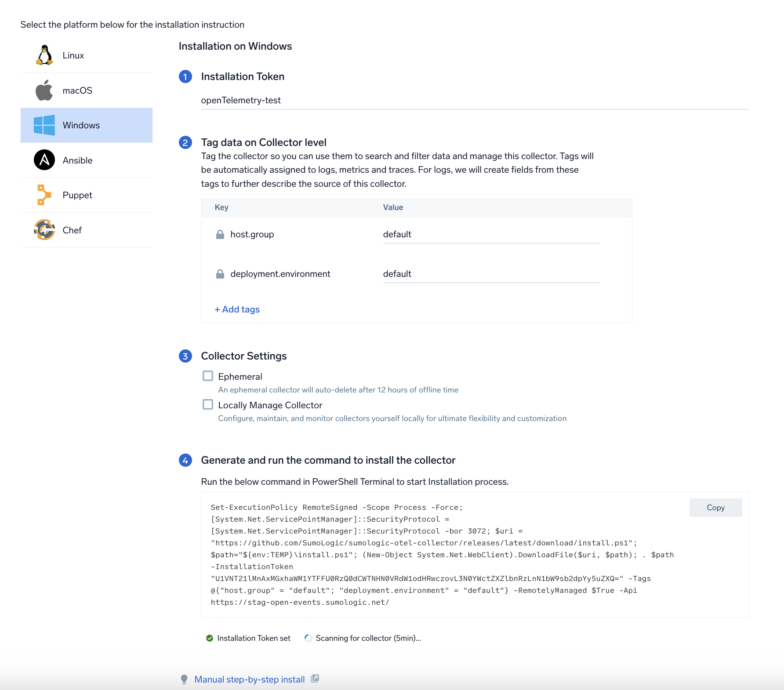Image resolution: width=784 pixels, height=690 pixels.
Task: Click the + Add tags link
Action: point(237,309)
